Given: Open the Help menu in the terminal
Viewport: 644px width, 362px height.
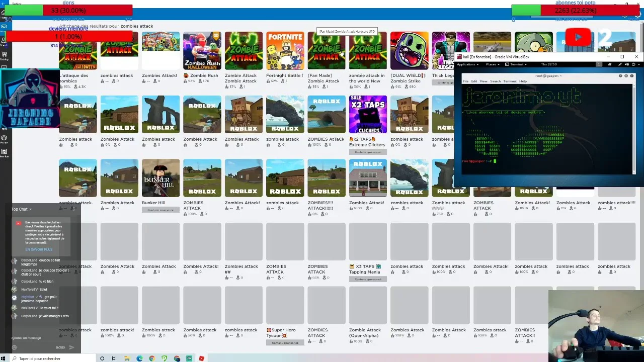Looking at the screenshot, I should (523, 81).
